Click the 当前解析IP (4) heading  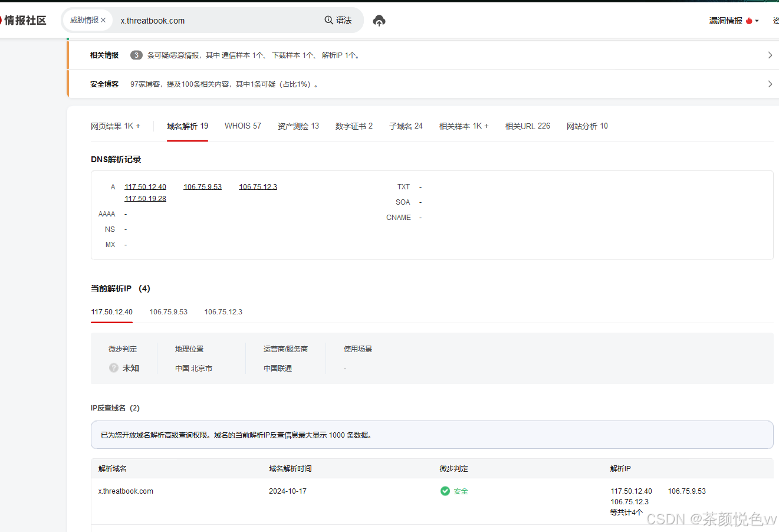coord(120,288)
